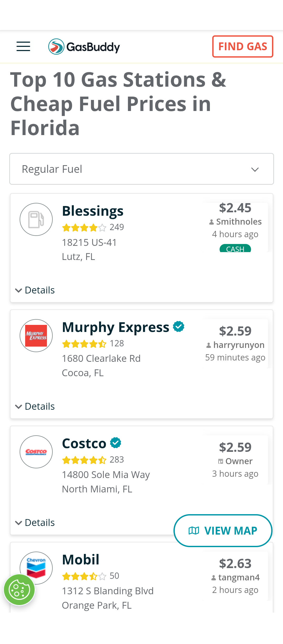Expand Details for Costco station

point(35,523)
